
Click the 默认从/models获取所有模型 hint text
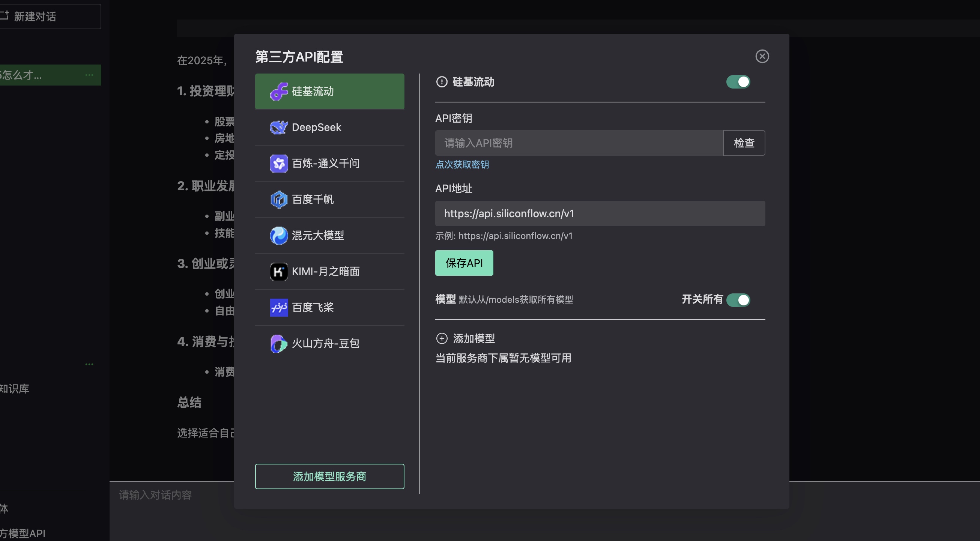516,300
